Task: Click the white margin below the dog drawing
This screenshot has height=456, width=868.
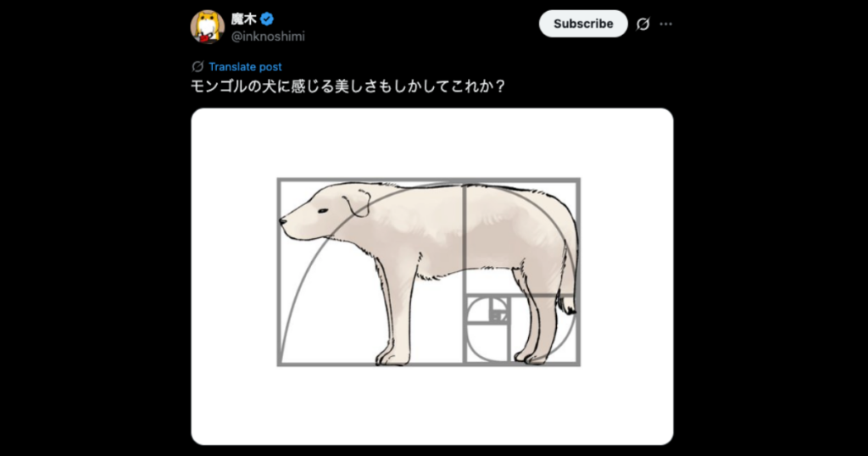Action: tap(431, 405)
